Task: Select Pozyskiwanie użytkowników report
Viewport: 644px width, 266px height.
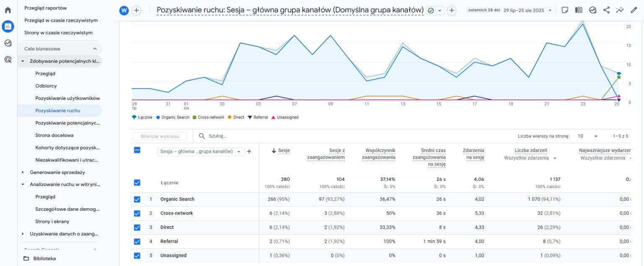Action: (x=68, y=98)
